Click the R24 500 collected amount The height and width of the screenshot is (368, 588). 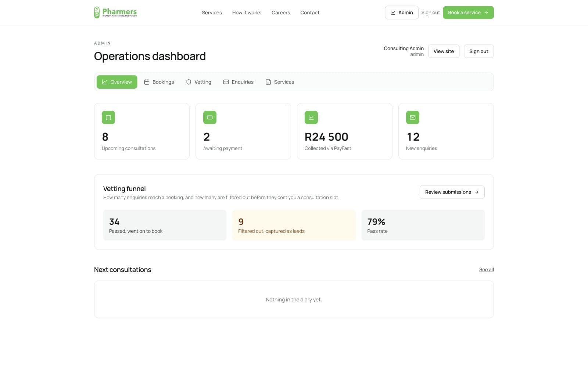coord(326,137)
